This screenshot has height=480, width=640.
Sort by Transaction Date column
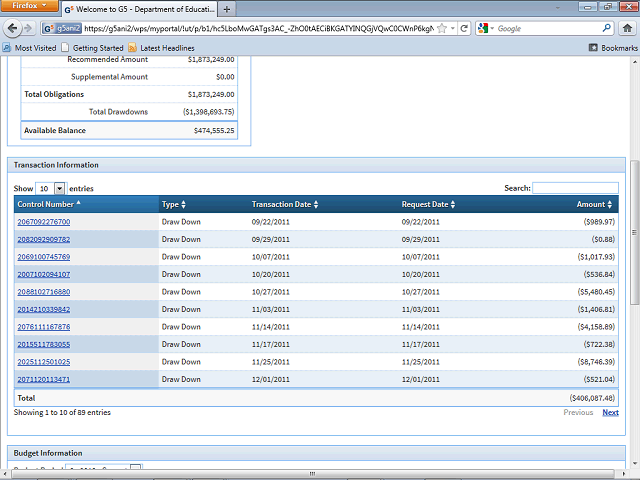(x=287, y=204)
